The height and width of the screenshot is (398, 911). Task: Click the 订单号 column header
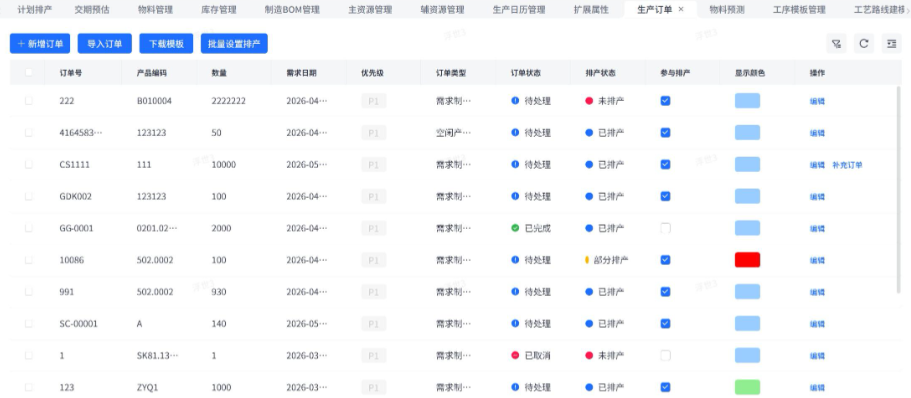pyautogui.click(x=70, y=73)
